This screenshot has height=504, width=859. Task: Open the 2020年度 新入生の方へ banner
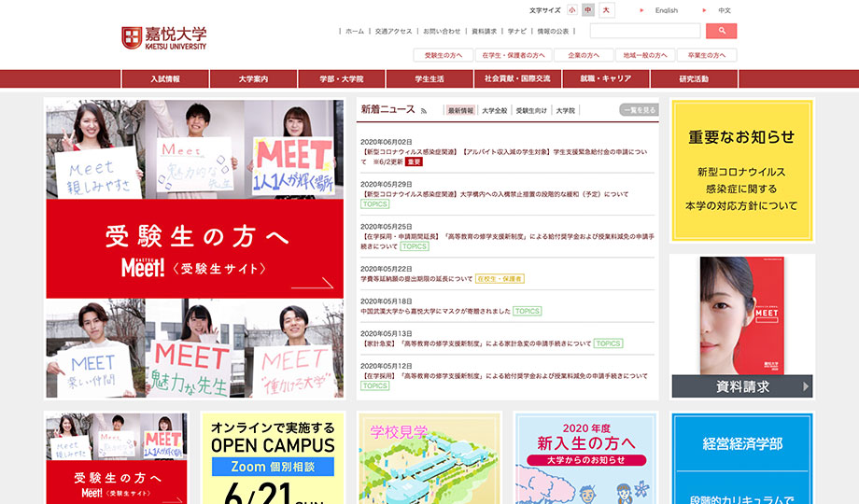[585, 458]
